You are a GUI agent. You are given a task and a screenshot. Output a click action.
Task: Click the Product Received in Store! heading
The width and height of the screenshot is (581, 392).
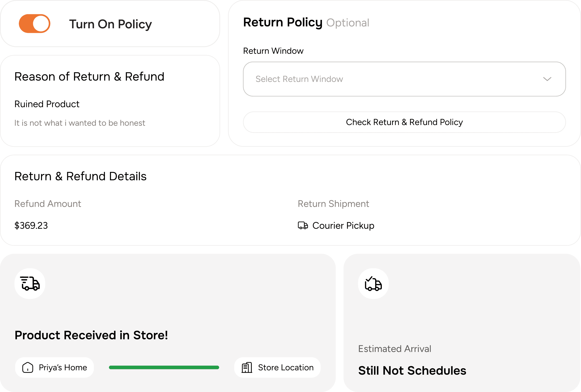point(92,335)
